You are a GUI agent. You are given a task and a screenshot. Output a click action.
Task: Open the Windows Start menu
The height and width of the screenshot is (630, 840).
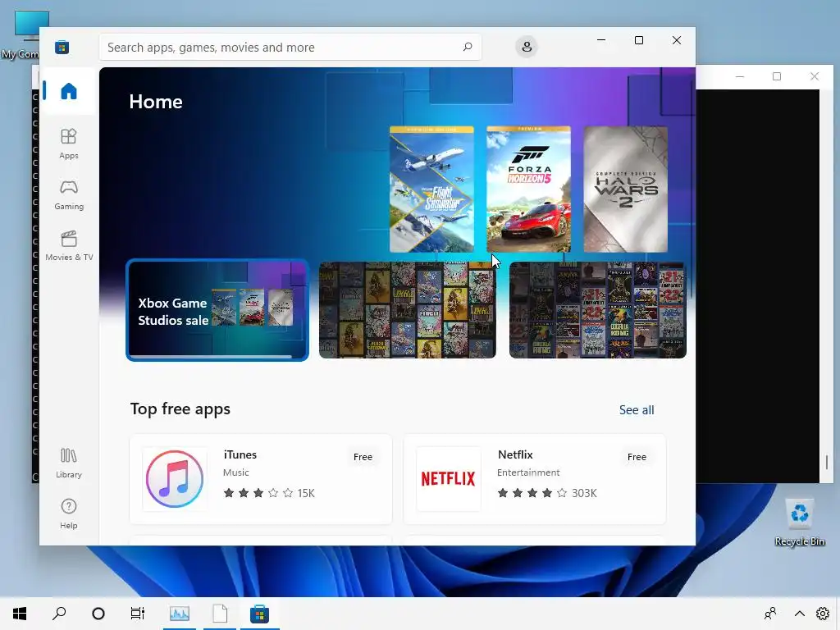click(x=20, y=614)
